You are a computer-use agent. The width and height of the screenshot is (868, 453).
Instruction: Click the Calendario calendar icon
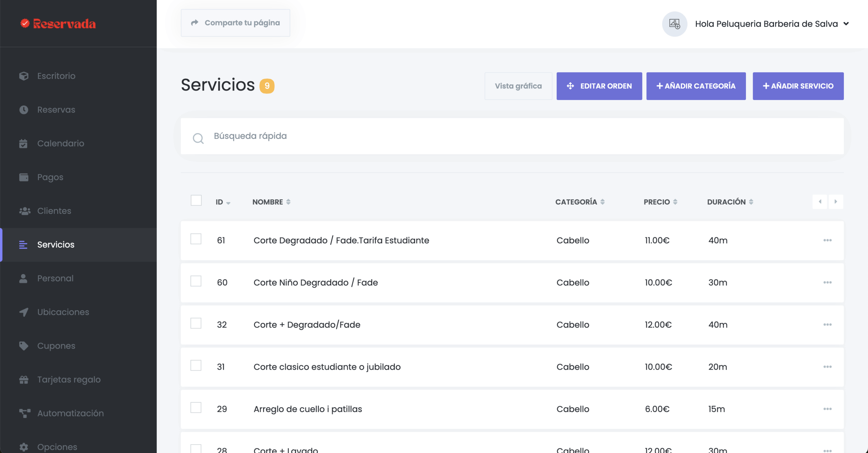pyautogui.click(x=23, y=143)
